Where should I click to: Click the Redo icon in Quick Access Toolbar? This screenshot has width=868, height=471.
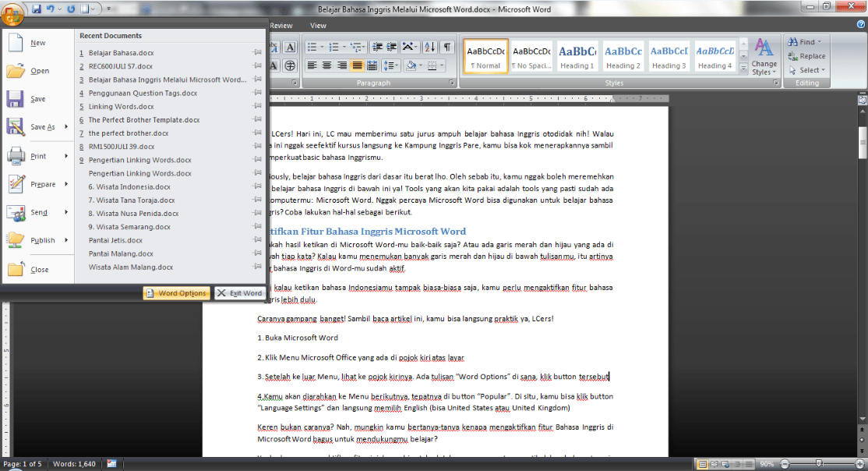pos(71,9)
